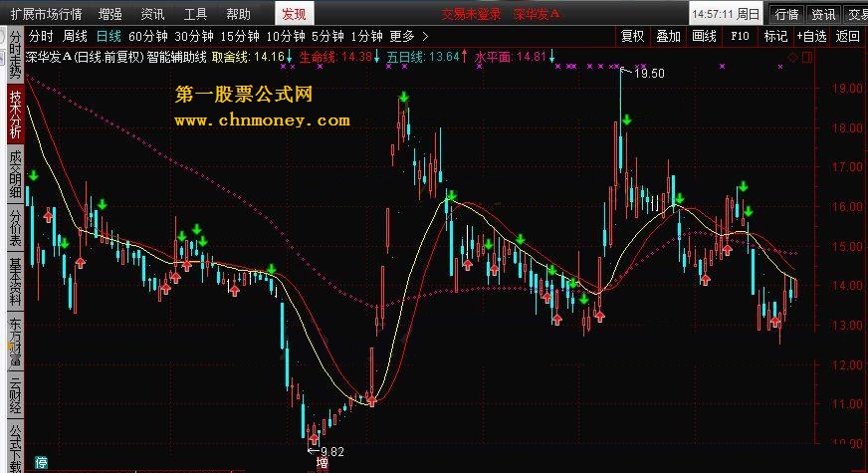This screenshot has height=473, width=868.
Task: Click the 18.00 price axis label
Action: pyautogui.click(x=846, y=127)
